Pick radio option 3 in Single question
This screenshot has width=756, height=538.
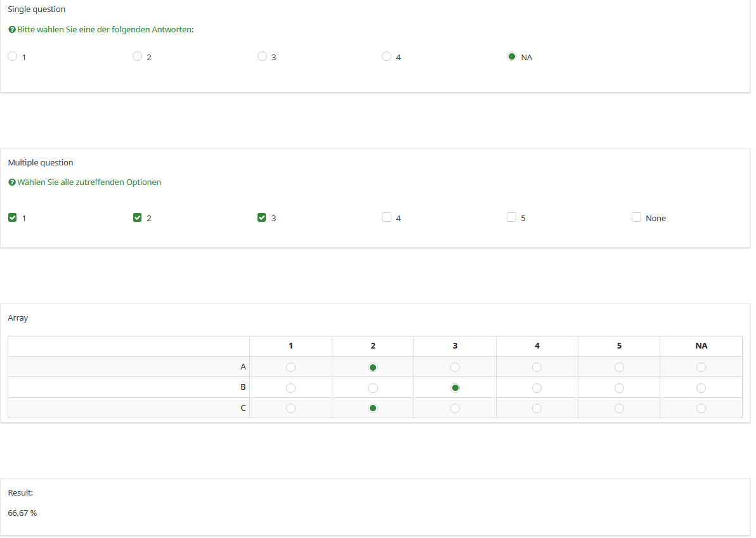(x=262, y=56)
